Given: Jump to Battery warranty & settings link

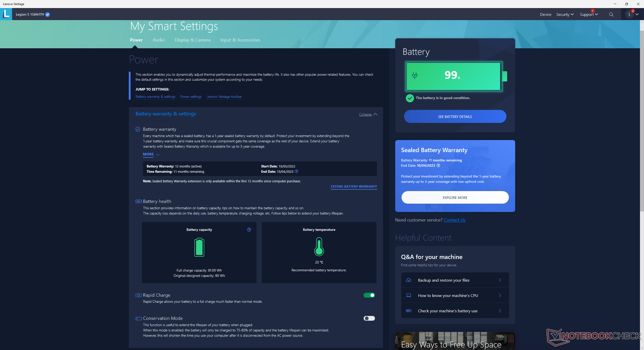Looking at the screenshot, I should click(155, 97).
